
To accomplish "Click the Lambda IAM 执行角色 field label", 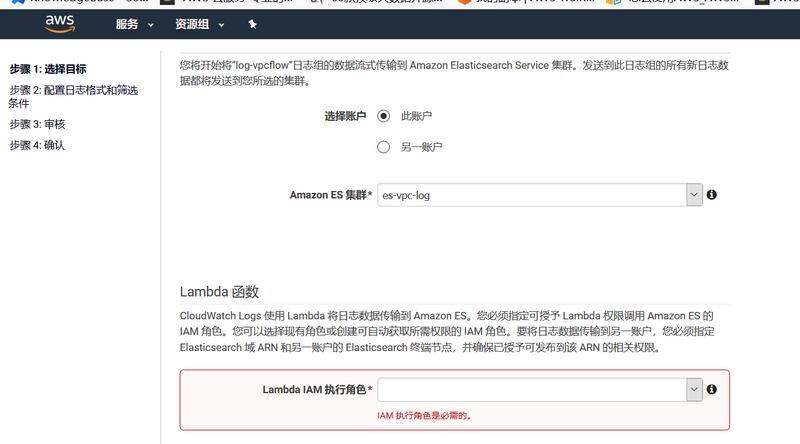I will (317, 389).
